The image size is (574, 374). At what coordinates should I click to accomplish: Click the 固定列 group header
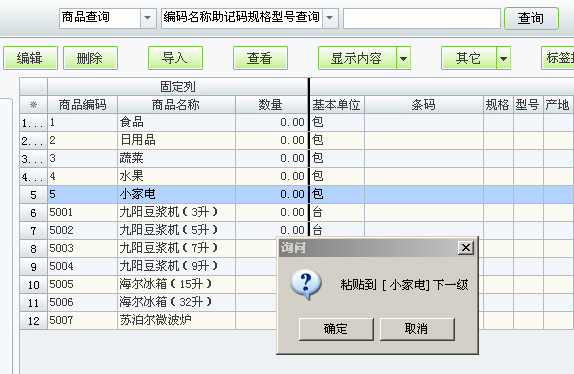pyautogui.click(x=178, y=87)
